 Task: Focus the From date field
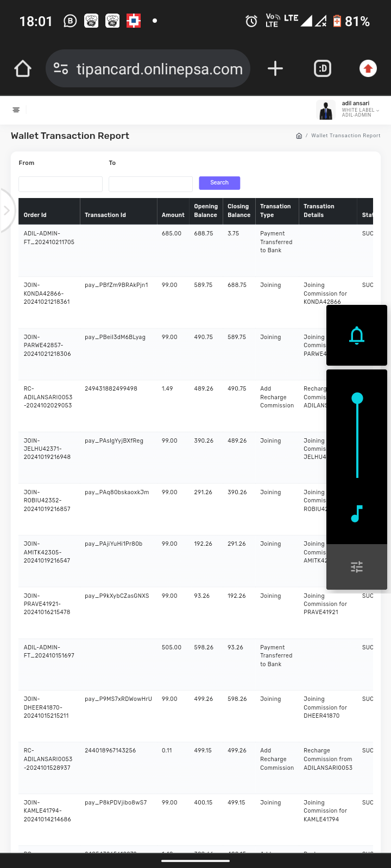coord(60,184)
